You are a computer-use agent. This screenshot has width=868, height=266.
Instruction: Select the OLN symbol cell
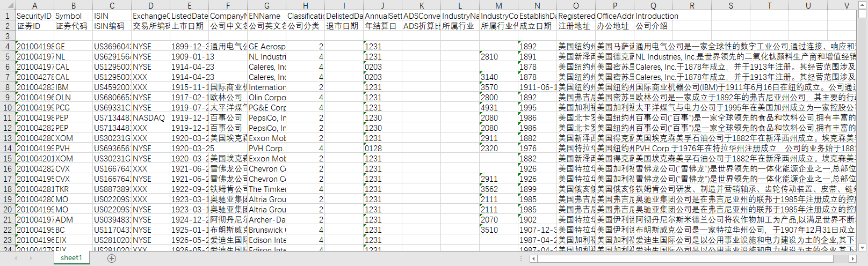click(73, 97)
